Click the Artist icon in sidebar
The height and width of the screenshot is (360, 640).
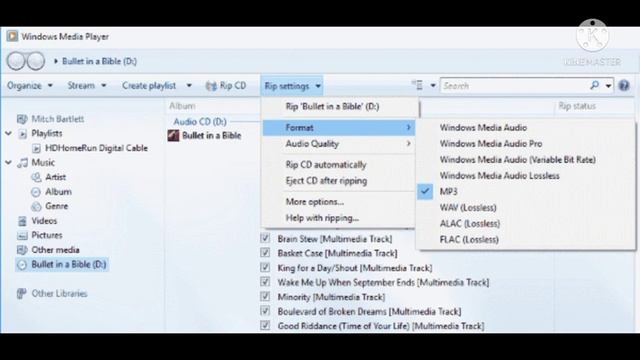36,177
